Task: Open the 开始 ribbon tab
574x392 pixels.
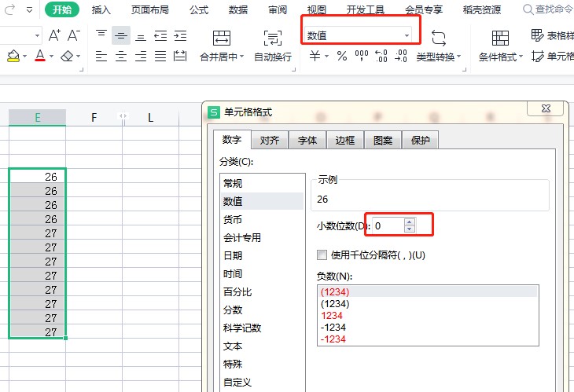Action: pos(62,9)
